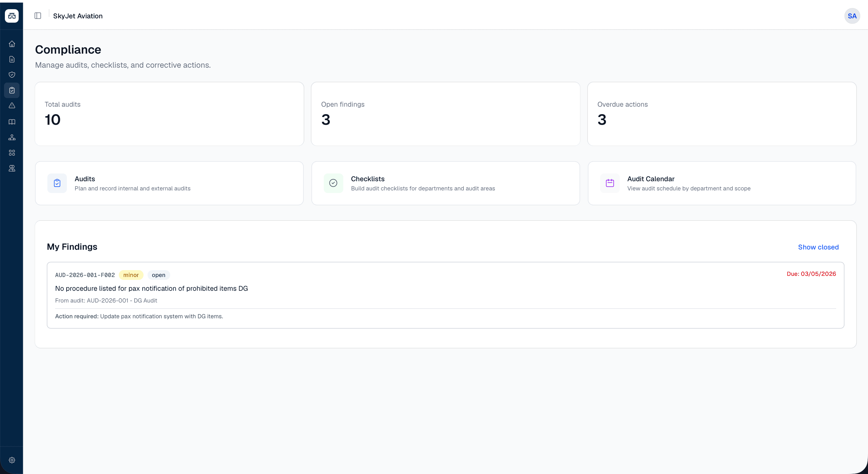The width and height of the screenshot is (868, 474).
Task: Open the users sidebar icon
Action: tap(12, 168)
